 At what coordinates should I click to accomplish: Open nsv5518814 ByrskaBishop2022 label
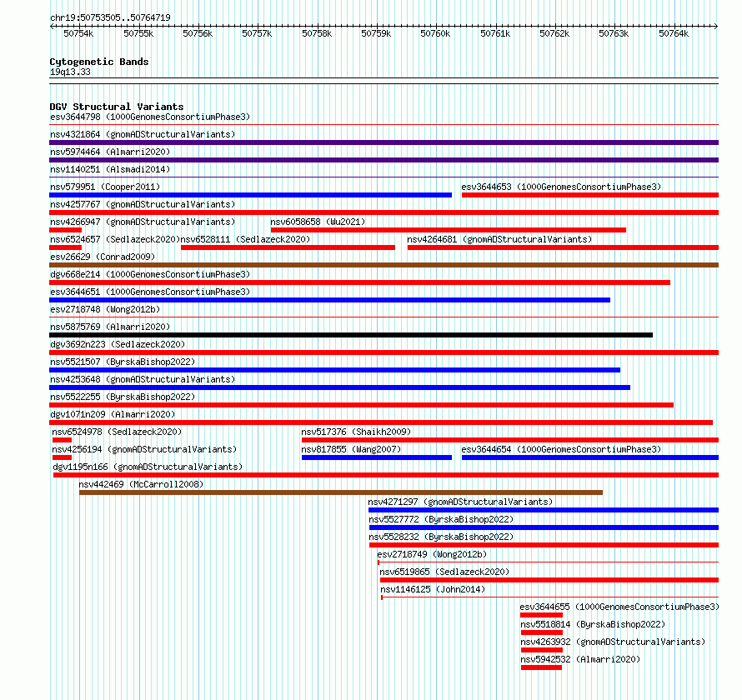pos(593,624)
